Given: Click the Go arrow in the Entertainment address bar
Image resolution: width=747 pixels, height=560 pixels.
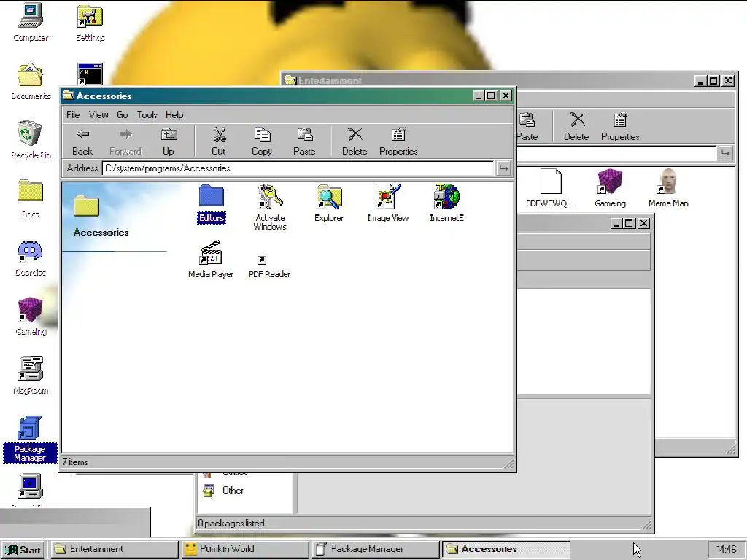Looking at the screenshot, I should (725, 153).
